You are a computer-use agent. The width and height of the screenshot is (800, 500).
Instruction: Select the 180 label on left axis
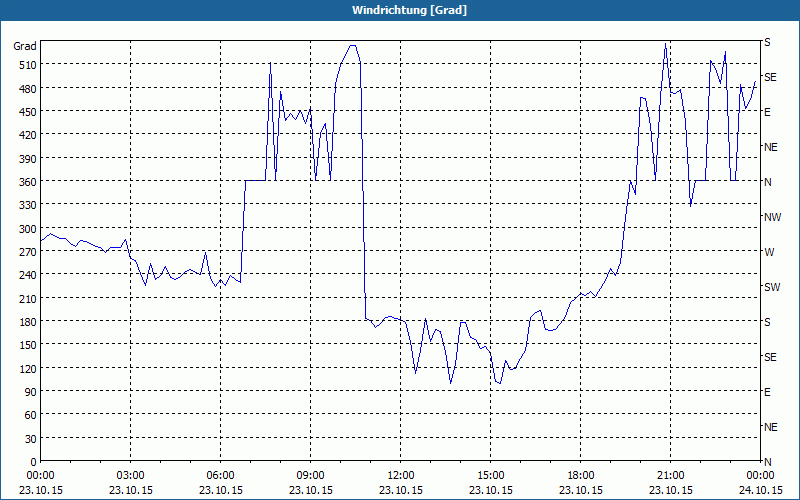point(28,322)
